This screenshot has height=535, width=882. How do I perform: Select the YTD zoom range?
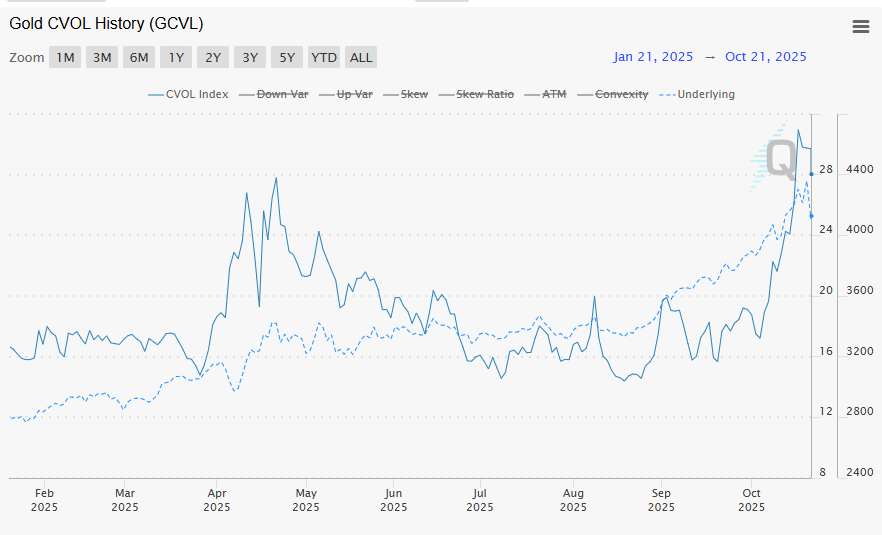324,57
